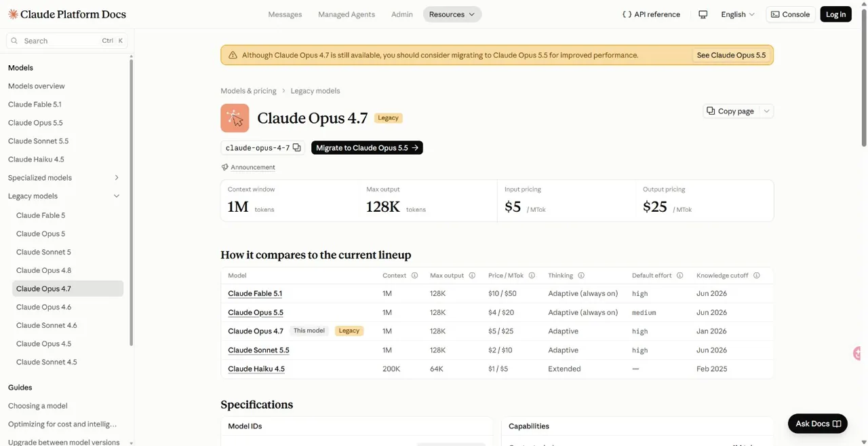This screenshot has height=446, width=868.
Task: Click the Legacy badge beside the title
Action: (389, 118)
